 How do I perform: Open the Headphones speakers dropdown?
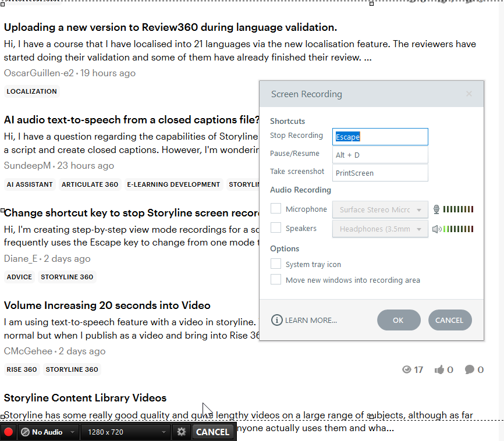[x=380, y=229]
